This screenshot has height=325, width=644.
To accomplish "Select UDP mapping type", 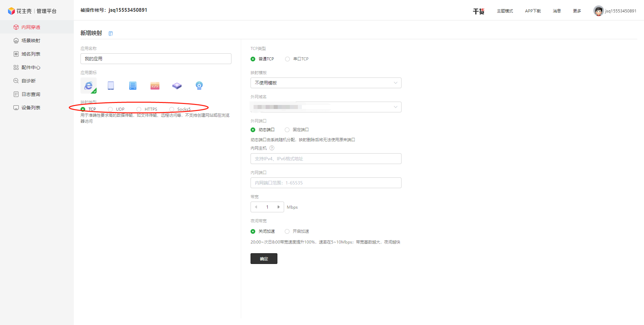I will click(x=111, y=109).
